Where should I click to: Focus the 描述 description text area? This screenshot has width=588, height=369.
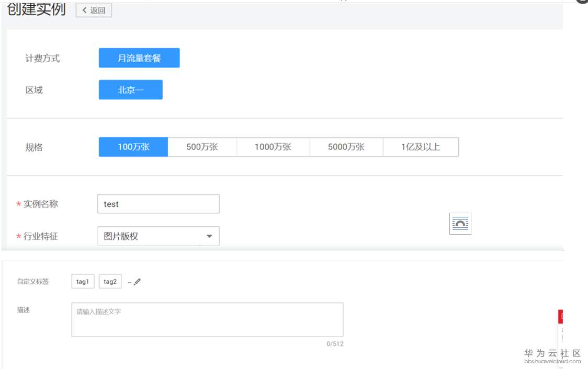(207, 319)
